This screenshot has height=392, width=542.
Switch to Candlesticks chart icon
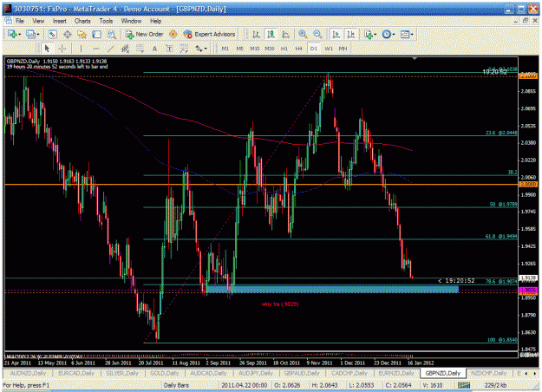(271, 34)
